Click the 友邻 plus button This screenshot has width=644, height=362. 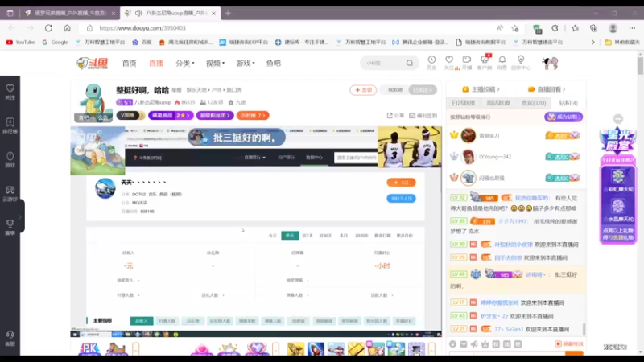pyautogui.click(x=363, y=90)
